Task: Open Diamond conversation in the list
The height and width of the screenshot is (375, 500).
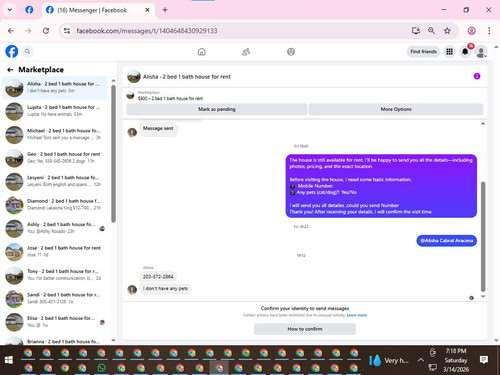Action: click(x=55, y=205)
